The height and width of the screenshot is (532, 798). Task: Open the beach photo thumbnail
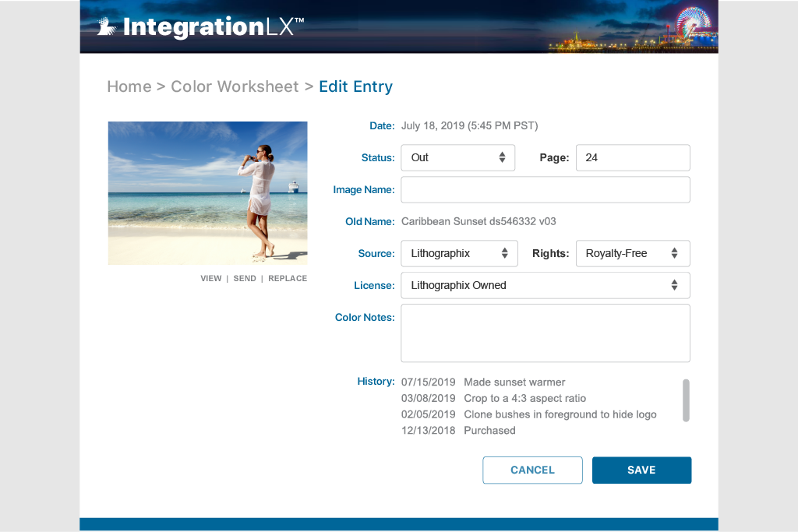click(x=207, y=192)
